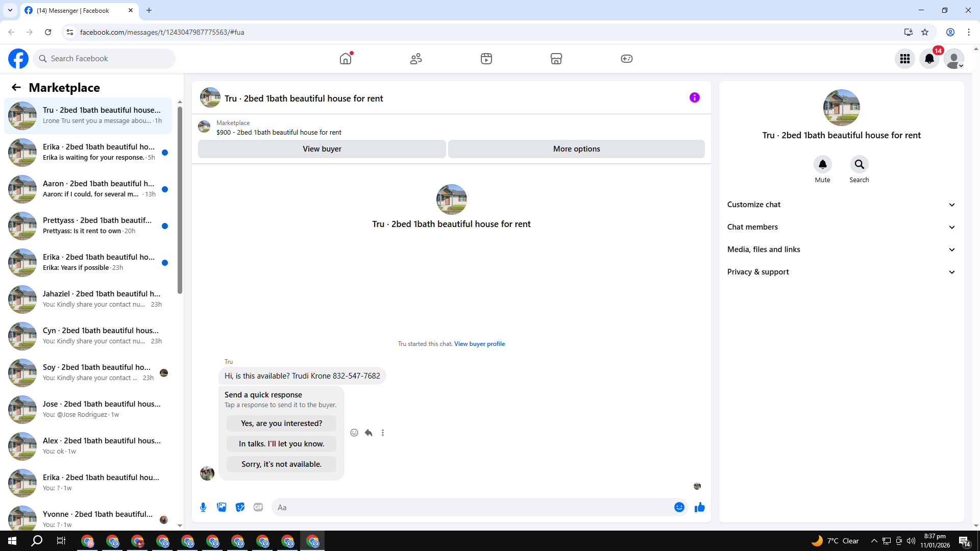Open the Friends icon in top navigation
The width and height of the screenshot is (980, 551).
(x=416, y=59)
